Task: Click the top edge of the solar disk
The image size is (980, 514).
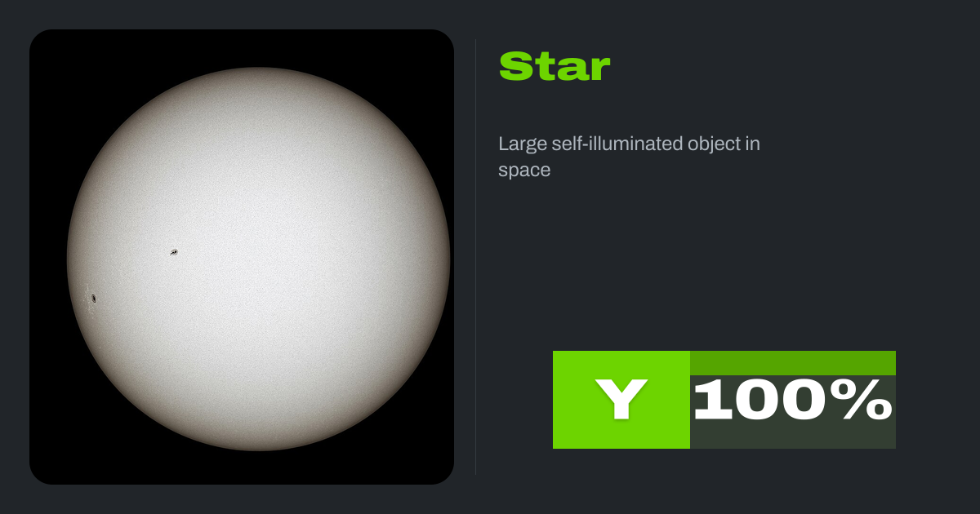Action: pos(258,69)
